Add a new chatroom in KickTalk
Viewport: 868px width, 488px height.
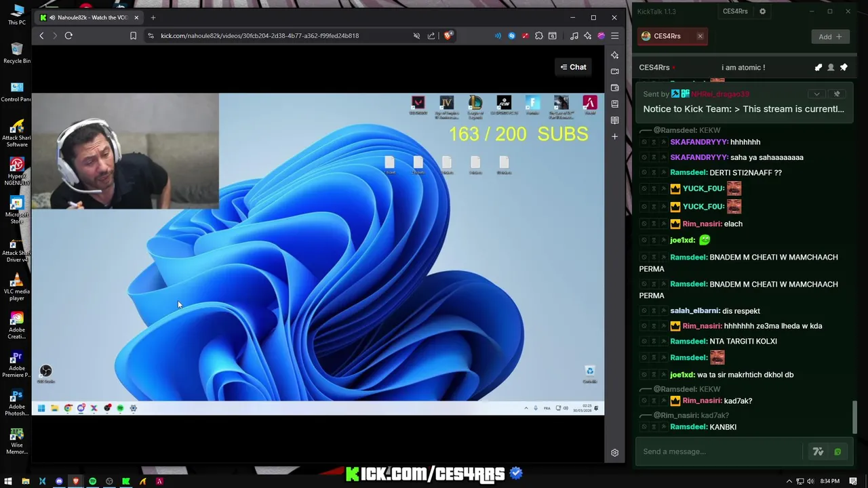(x=829, y=37)
